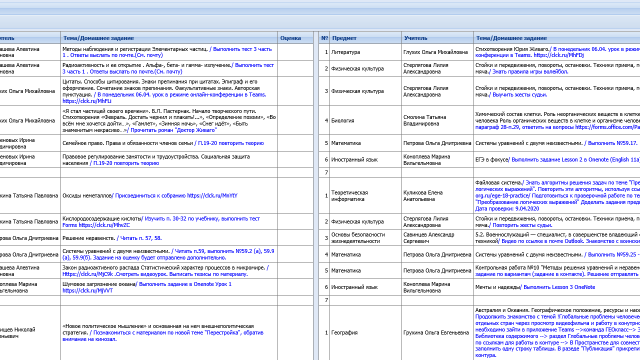Viewport: 640px width, 360px height.
Task: Open the "Выполнить №59.17." math homework link
Action: (612, 143)
